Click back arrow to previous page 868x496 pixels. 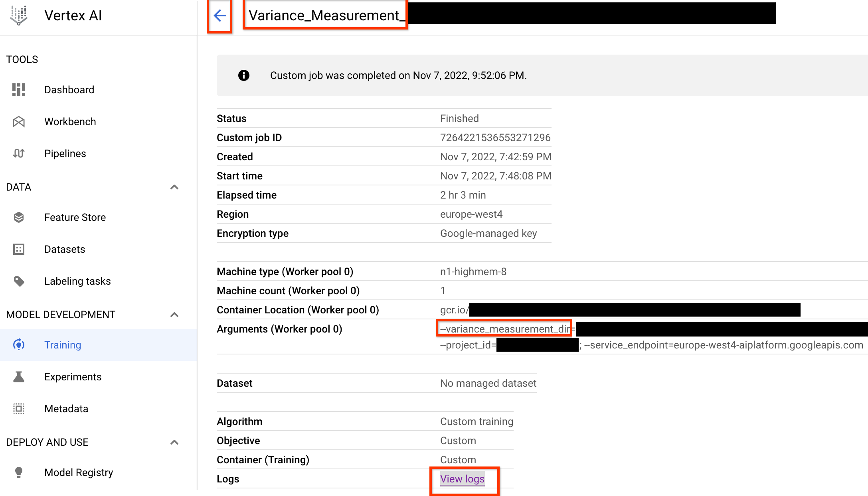tap(220, 17)
